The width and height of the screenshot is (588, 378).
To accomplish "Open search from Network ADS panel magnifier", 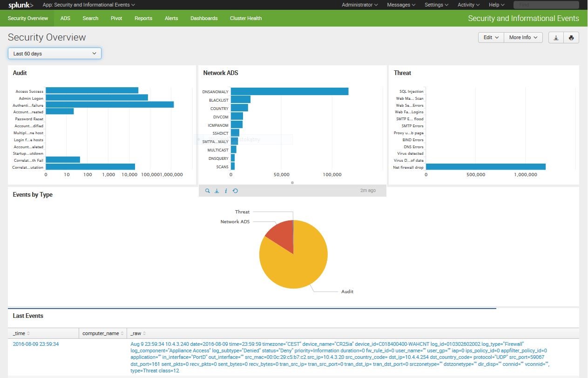I will [208, 191].
